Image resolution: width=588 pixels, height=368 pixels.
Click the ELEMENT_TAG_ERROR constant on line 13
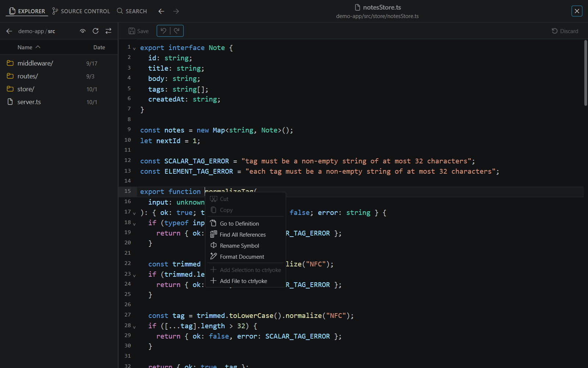tap(199, 171)
